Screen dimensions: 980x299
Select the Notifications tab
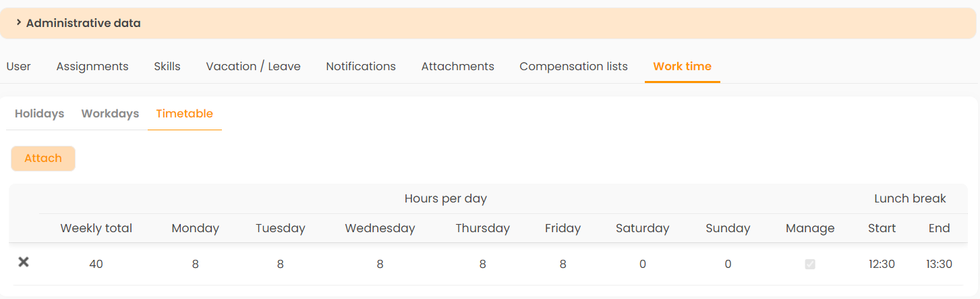(x=361, y=66)
